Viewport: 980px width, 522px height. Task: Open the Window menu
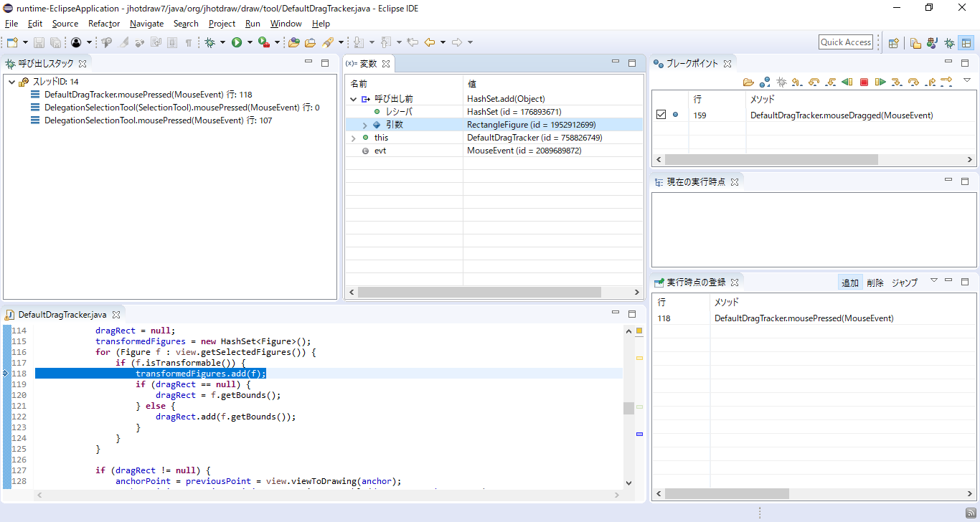[x=286, y=24]
